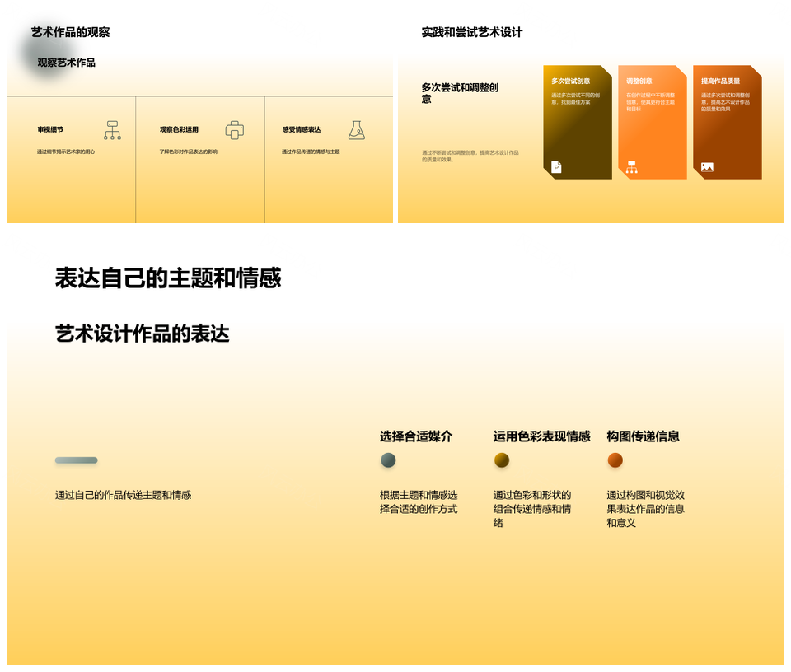Click the dark gold circle under 运用色彩表现情感
Image resolution: width=791 pixels, height=672 pixels.
[x=501, y=460]
